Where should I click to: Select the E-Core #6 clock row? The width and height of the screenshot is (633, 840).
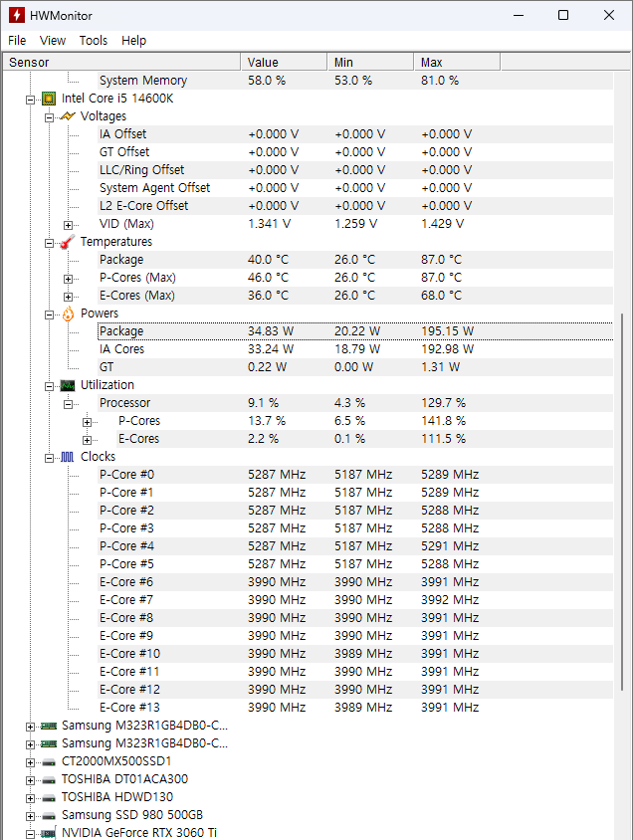(x=355, y=582)
